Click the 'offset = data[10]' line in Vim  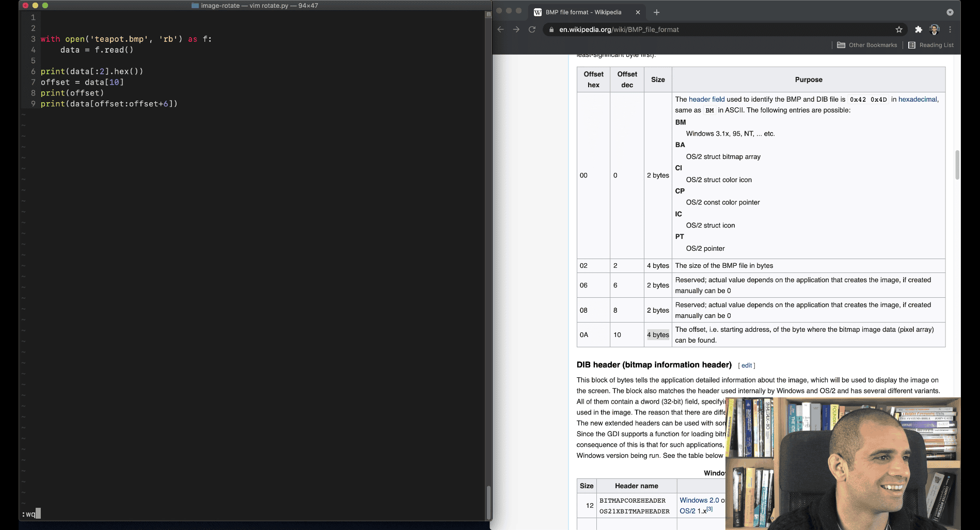point(82,82)
